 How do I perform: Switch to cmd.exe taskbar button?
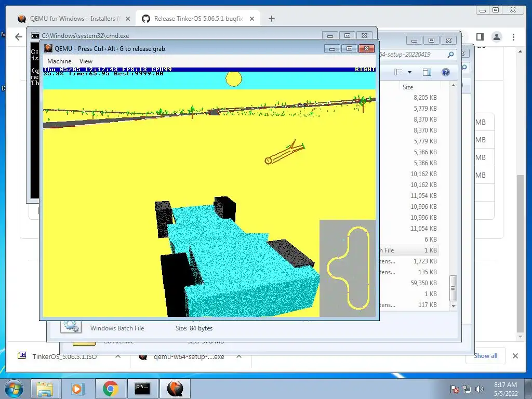[x=142, y=389]
